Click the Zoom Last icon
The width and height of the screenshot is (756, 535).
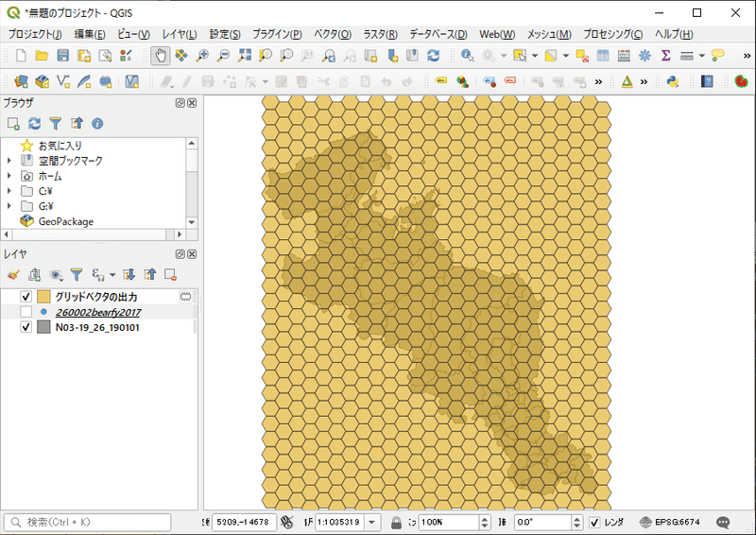pyautogui.click(x=329, y=56)
